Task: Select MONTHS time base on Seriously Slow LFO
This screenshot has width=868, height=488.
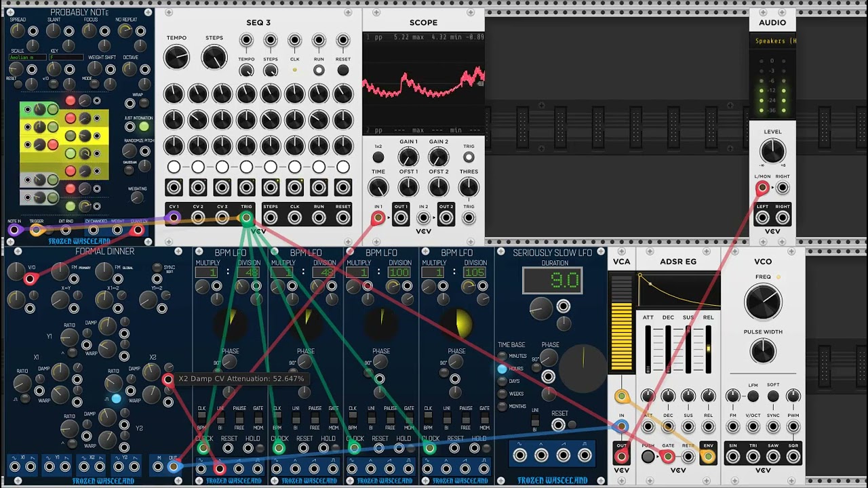Action: 502,407
